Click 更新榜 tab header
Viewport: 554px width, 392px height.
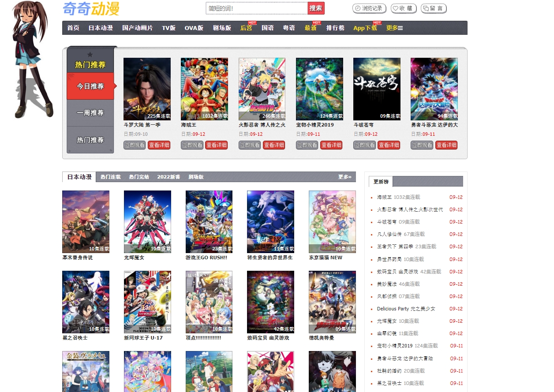381,182
